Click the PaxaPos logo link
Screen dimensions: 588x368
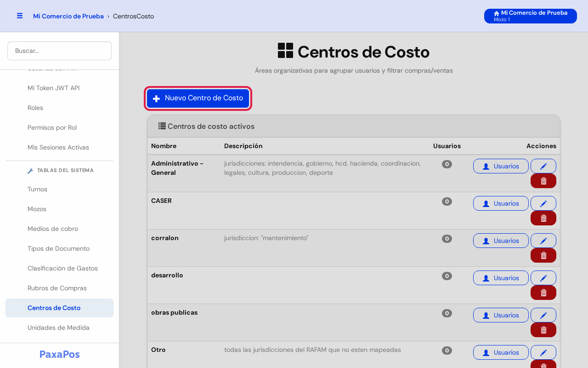click(x=60, y=354)
